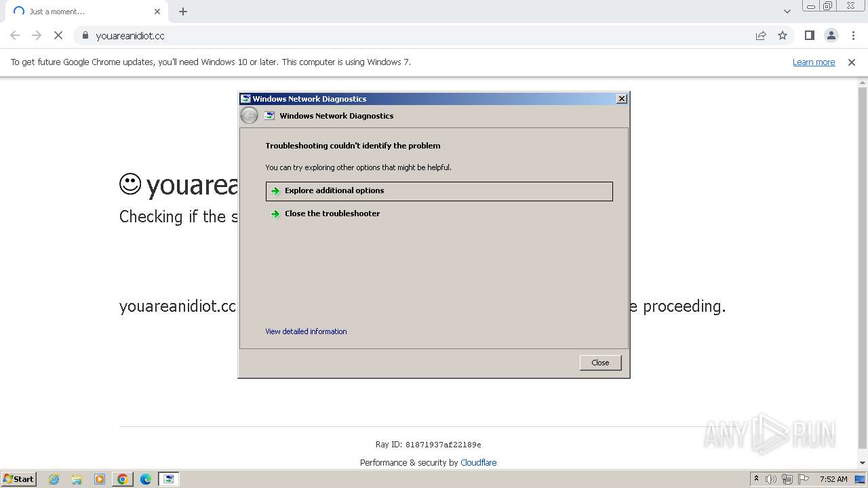The width and height of the screenshot is (868, 488).
Task: Open the Windows Start menu
Action: coord(18,479)
